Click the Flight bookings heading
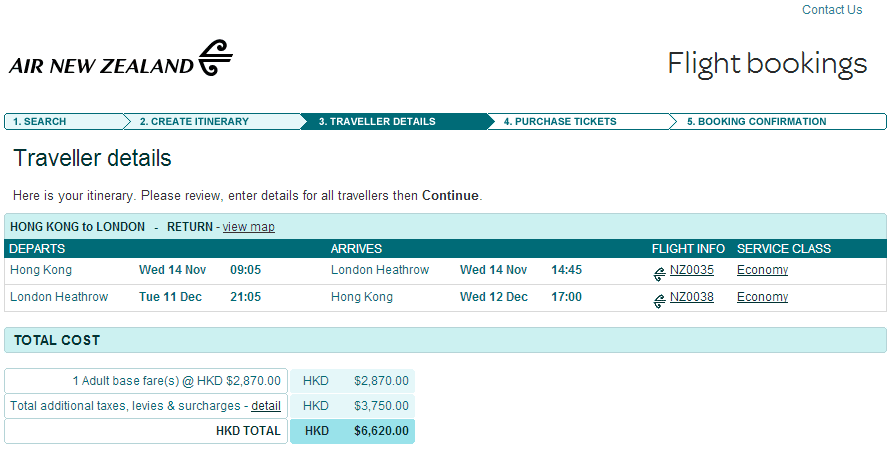896x451 pixels. point(767,64)
